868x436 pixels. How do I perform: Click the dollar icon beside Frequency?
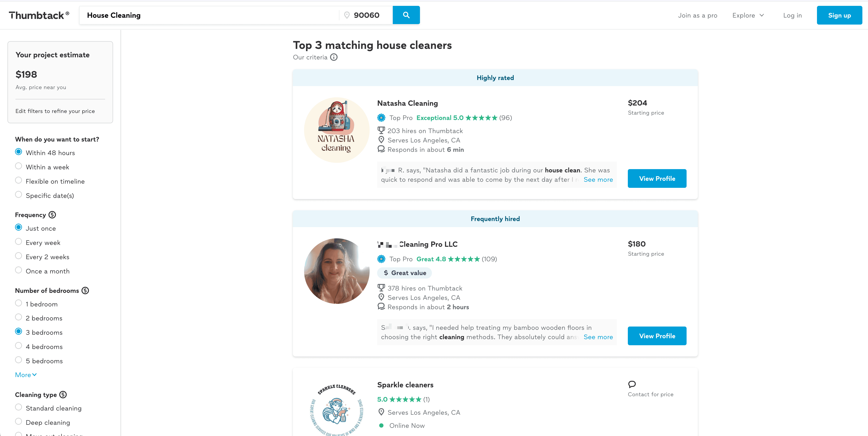coord(52,215)
